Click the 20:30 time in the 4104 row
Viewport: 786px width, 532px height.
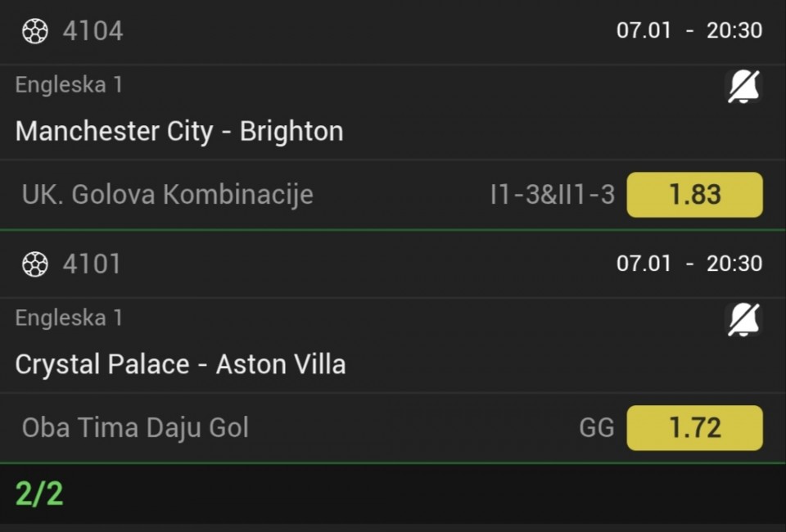(734, 31)
